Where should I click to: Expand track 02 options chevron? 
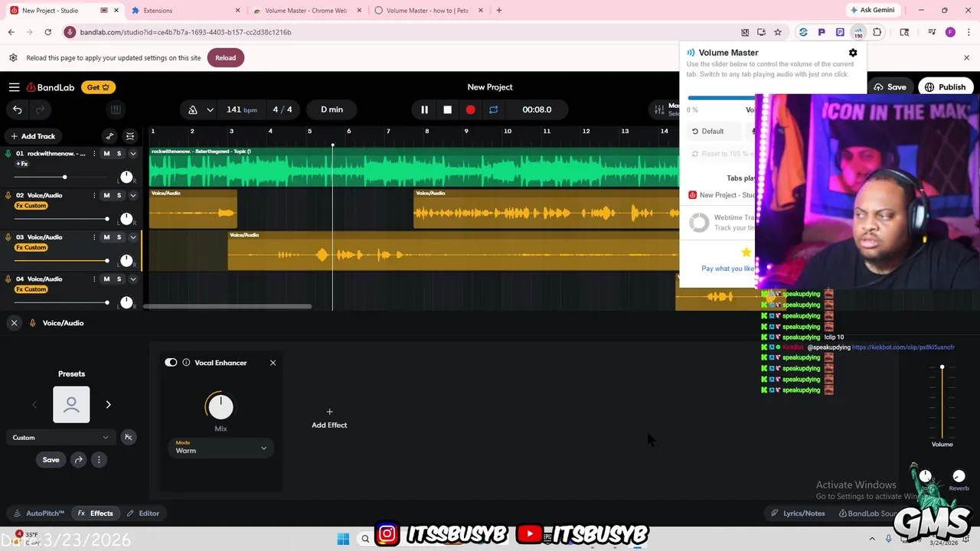pos(132,195)
